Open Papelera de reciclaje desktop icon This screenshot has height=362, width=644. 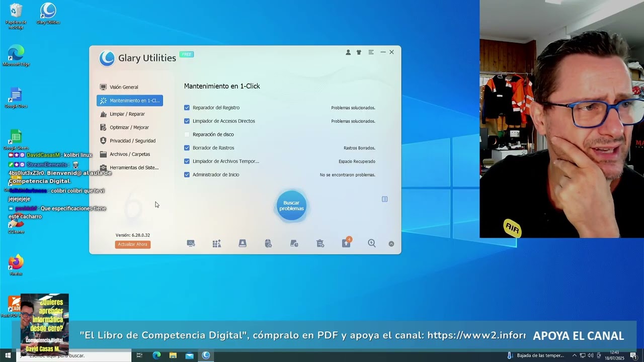tap(16, 16)
